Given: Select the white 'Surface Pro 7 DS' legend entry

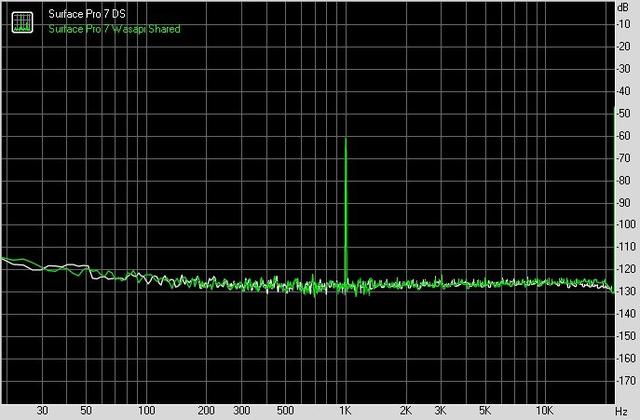Looking at the screenshot, I should point(87,14).
